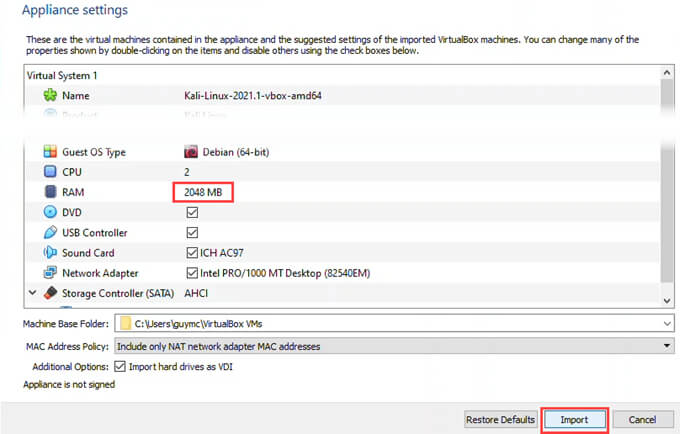
Task: Uncheck the Intel PRO/1000 network adapter checkbox
Action: (x=192, y=273)
